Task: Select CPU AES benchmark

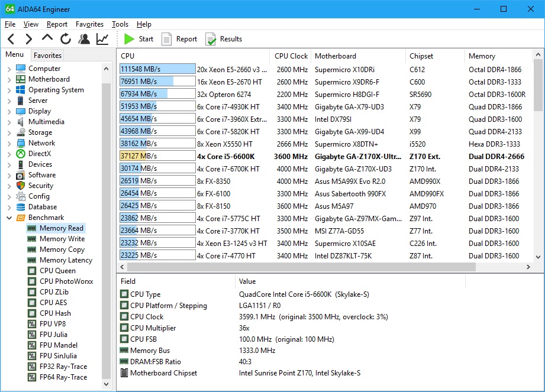Action: pos(53,302)
